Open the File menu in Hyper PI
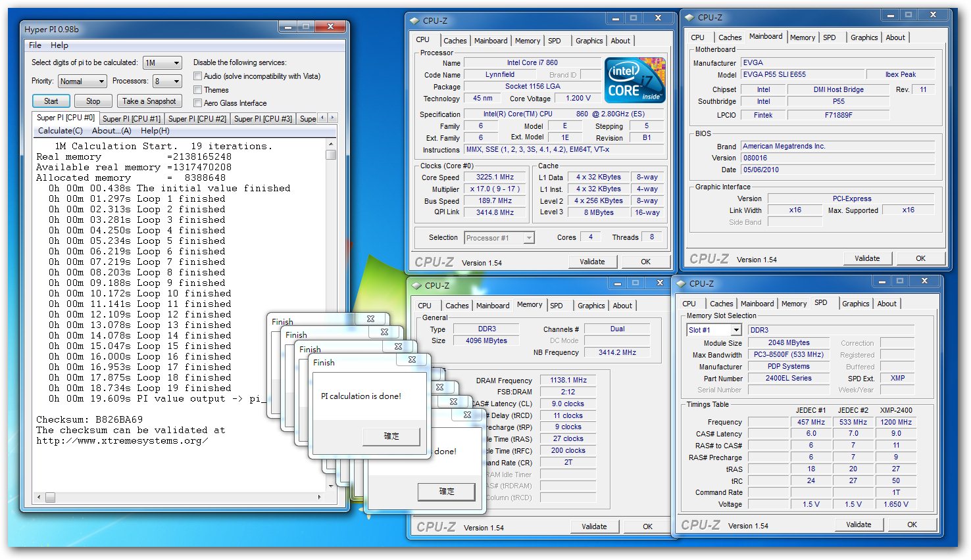Viewport: 971px width, 560px height. (35, 45)
